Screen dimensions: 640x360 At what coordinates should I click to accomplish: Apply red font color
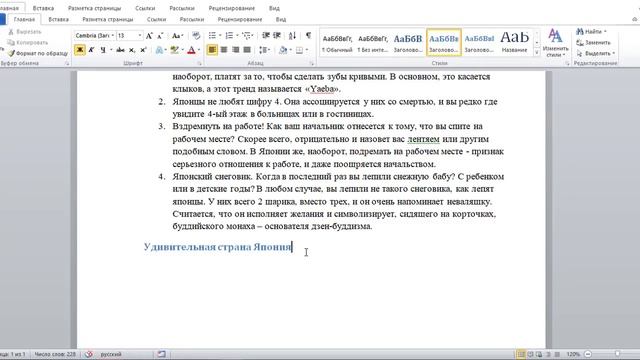coord(191,50)
